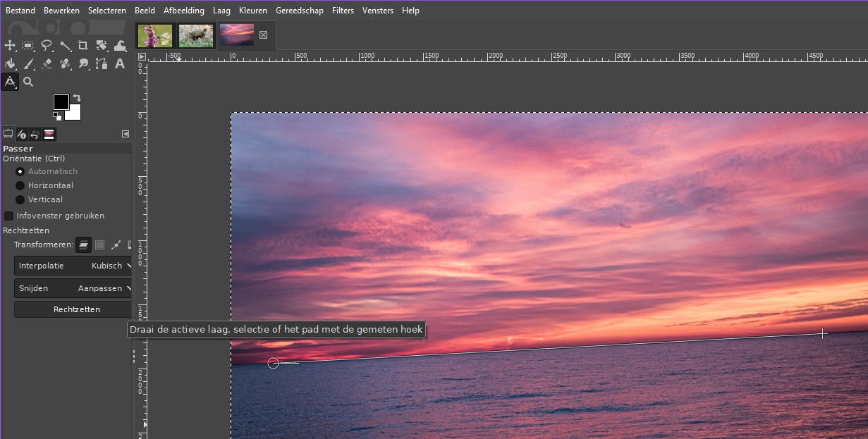Select the sunset image tab

(237, 35)
